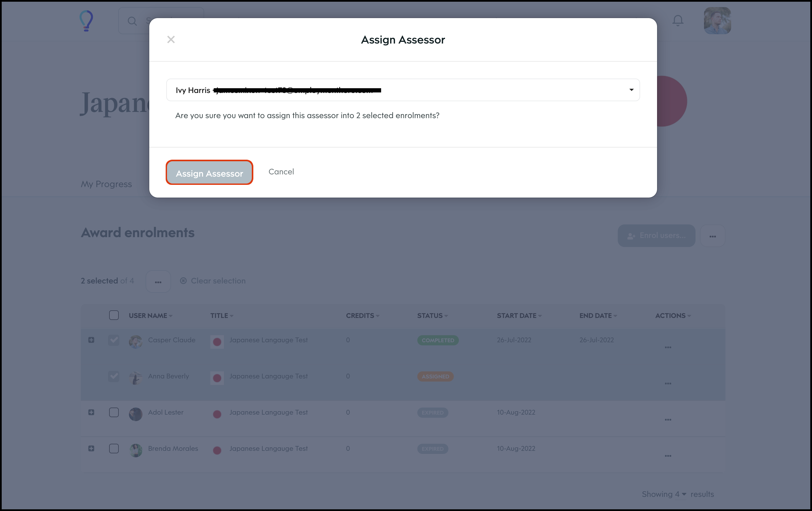Click the lightbulb logo icon

coord(86,21)
